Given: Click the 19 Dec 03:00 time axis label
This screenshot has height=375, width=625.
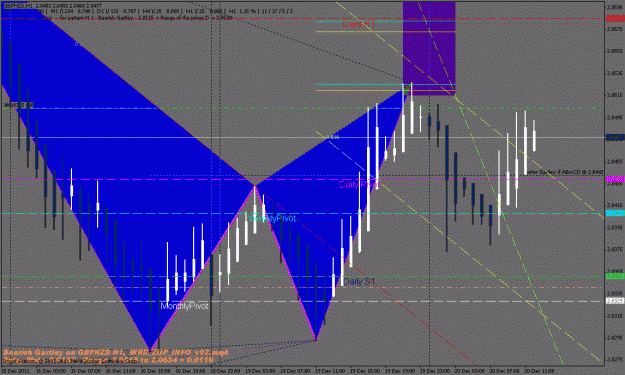Looking at the screenshot, I should [260, 371].
